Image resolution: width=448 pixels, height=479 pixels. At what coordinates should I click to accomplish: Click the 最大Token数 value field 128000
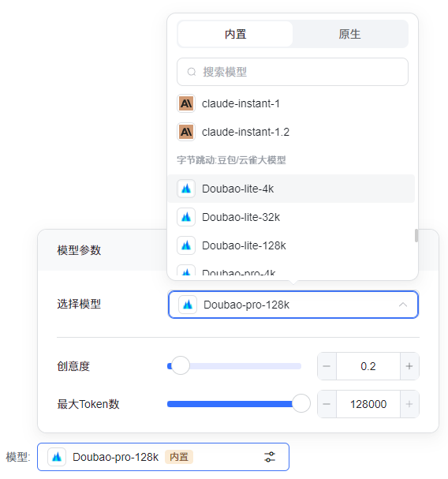(368, 404)
